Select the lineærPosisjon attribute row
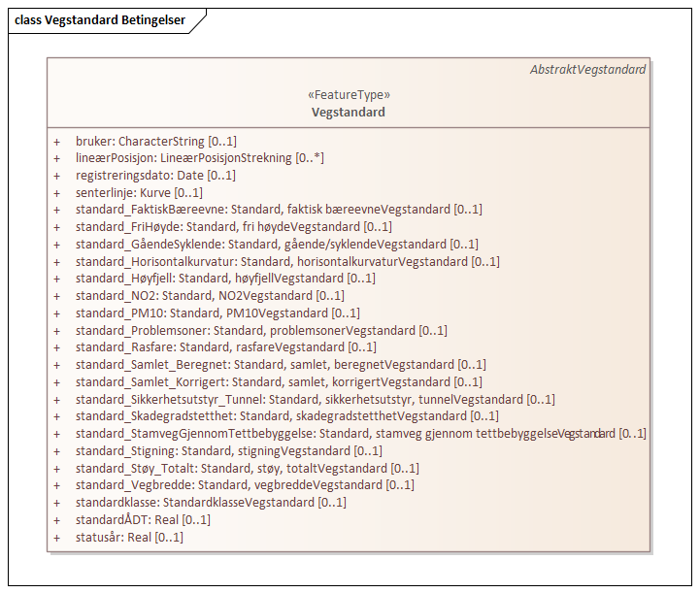The image size is (700, 593). pyautogui.click(x=199, y=158)
